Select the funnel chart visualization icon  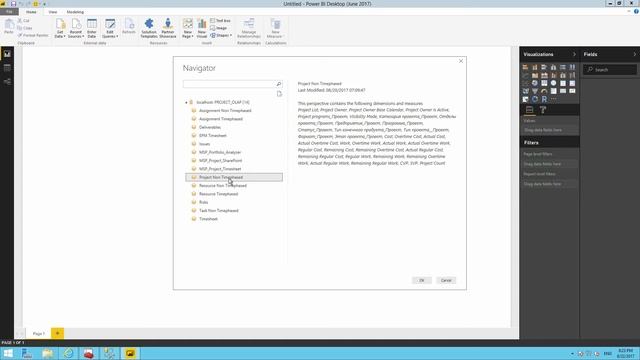coord(535,91)
